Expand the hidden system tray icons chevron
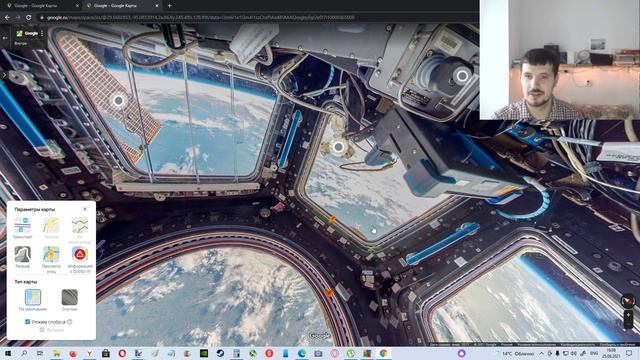 (542, 353)
